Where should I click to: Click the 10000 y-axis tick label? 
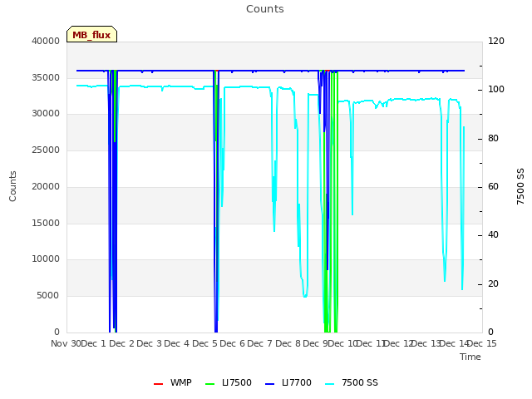[x=46, y=259]
